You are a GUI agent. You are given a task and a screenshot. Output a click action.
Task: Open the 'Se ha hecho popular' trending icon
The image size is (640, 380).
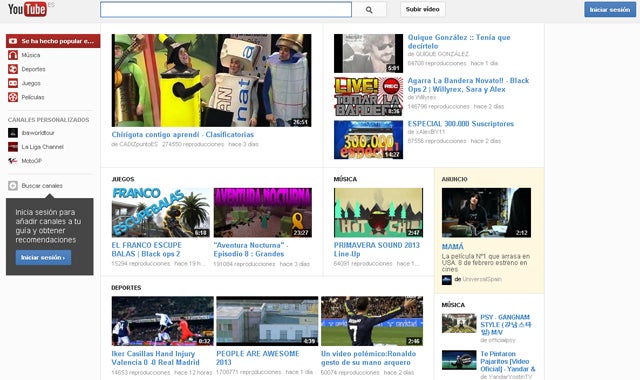click(x=13, y=41)
